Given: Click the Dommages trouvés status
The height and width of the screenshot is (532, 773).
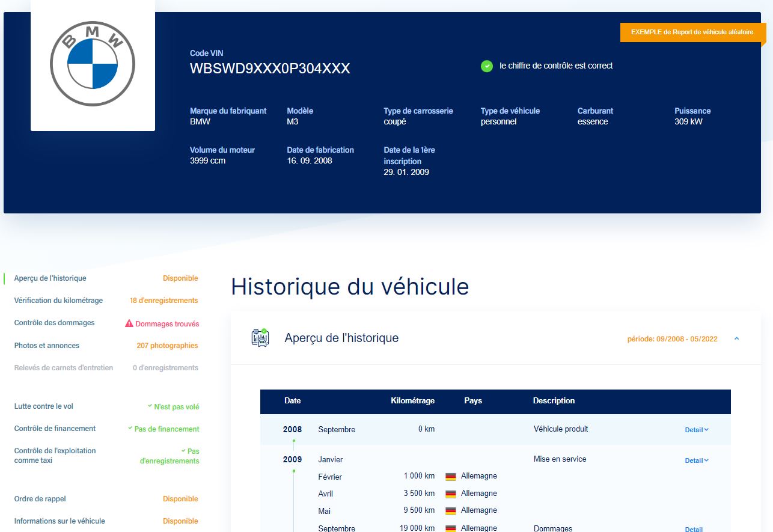Looking at the screenshot, I should 167,323.
